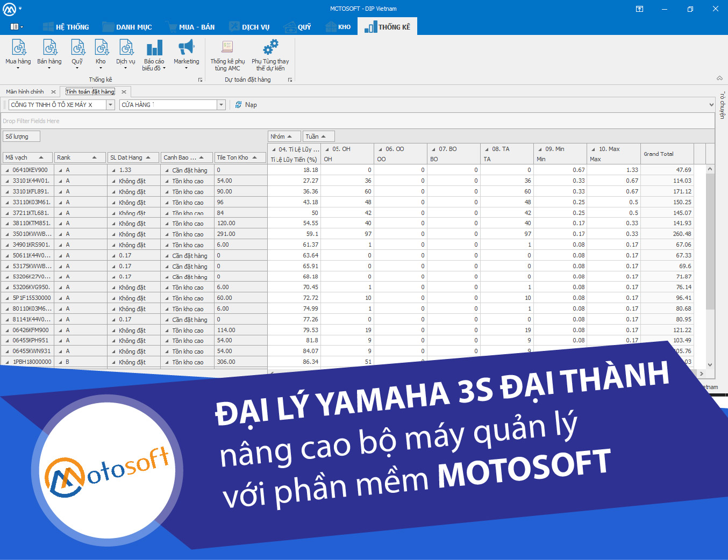728x560 pixels.
Task: Collapse the row 5P1F15530000
Action: [7, 298]
